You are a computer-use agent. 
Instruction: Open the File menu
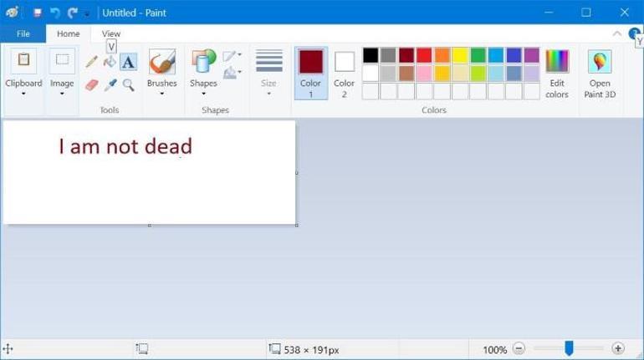[x=23, y=33]
